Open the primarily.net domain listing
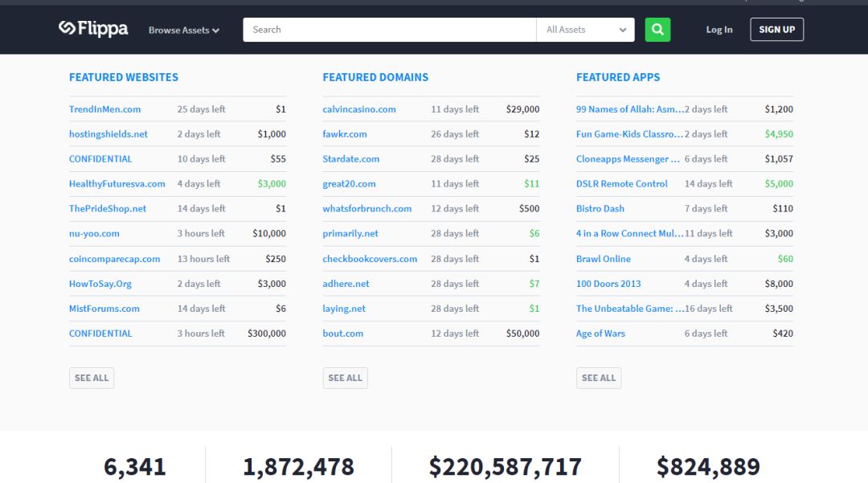Screen dimensions: 868x483 350,234
